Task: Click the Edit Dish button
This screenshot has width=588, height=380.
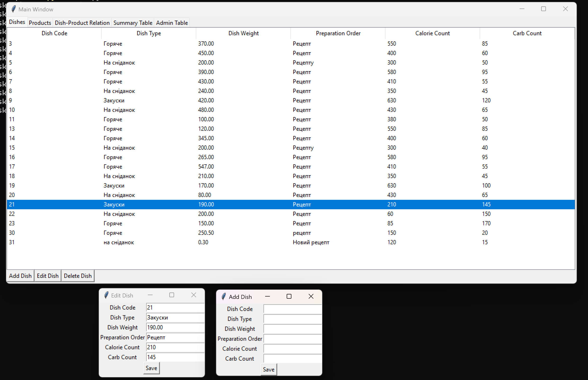Action: [48, 276]
